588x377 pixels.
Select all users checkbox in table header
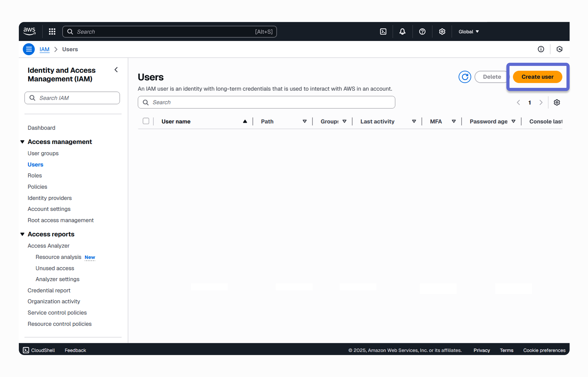pos(146,121)
